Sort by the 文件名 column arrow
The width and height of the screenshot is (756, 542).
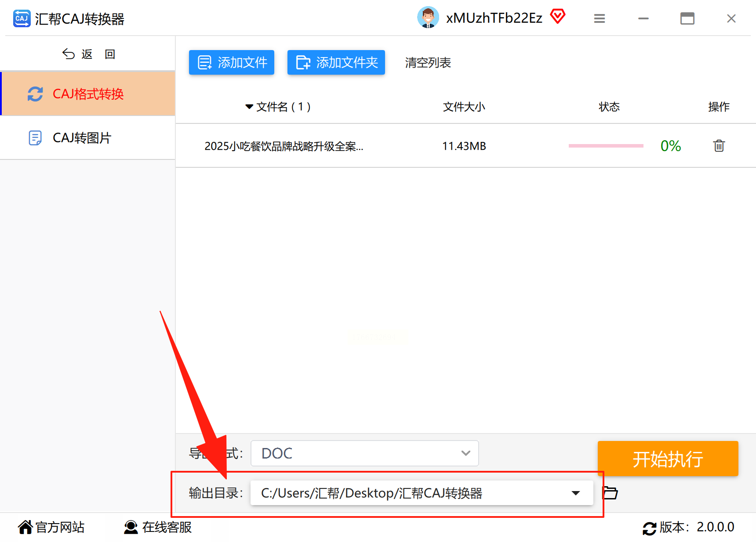249,107
